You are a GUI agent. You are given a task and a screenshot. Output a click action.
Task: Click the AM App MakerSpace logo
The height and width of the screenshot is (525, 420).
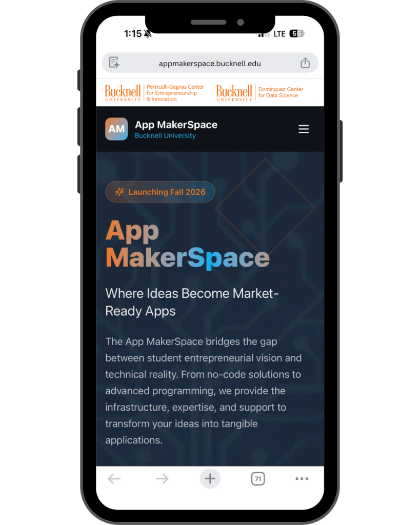[116, 129]
